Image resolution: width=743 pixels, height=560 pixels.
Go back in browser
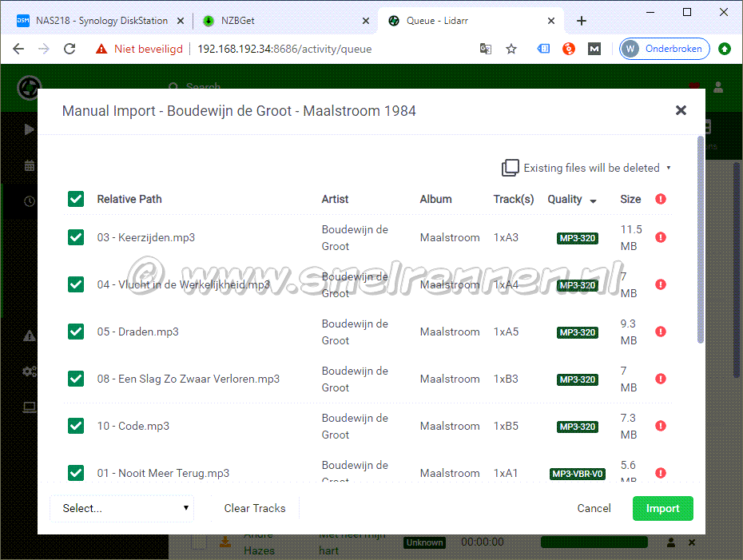18,49
